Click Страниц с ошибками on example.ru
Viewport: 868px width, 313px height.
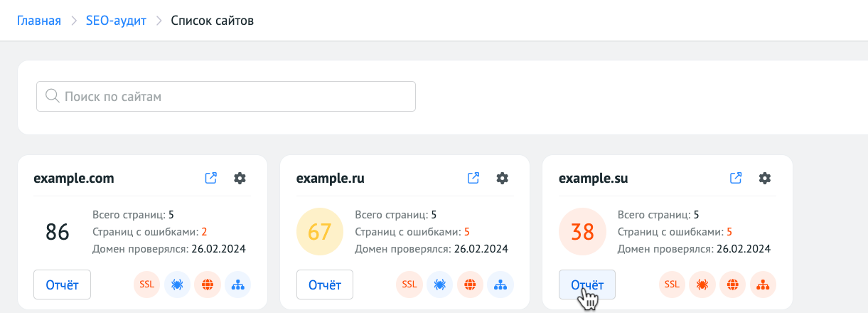coord(408,232)
